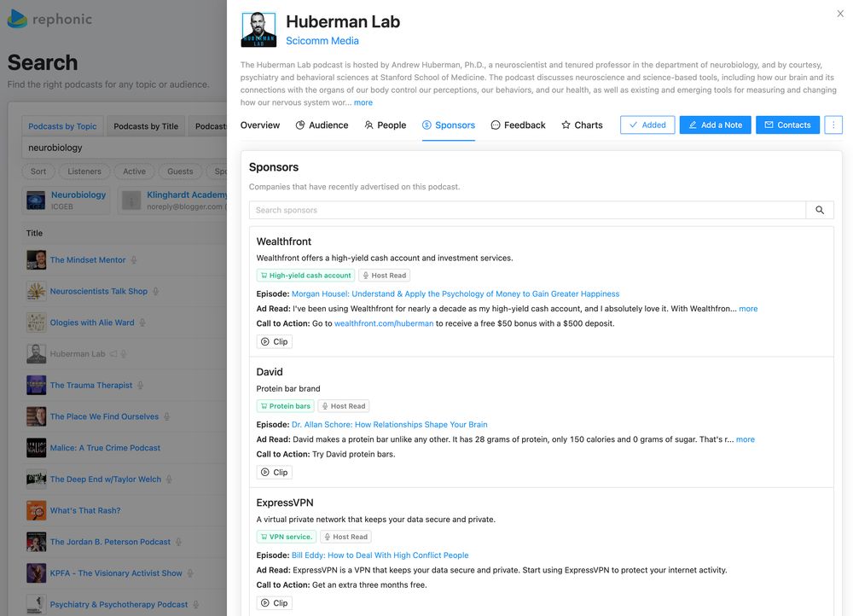Click the Search sponsors input field
This screenshot has width=853, height=616.
(x=527, y=210)
